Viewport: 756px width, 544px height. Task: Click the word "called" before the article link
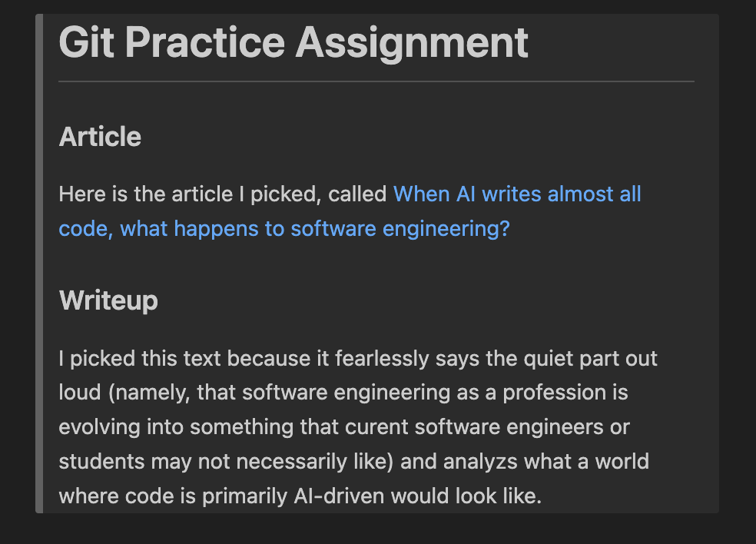(357, 194)
